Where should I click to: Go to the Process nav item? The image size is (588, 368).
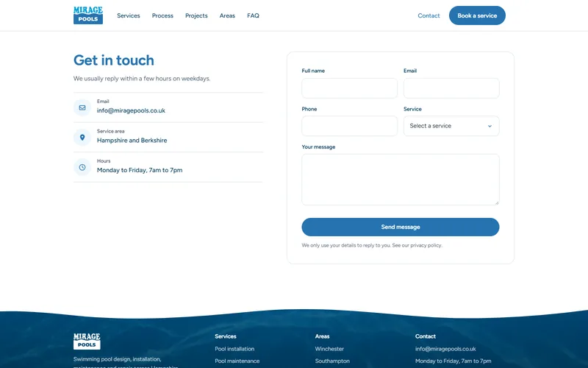pos(162,15)
